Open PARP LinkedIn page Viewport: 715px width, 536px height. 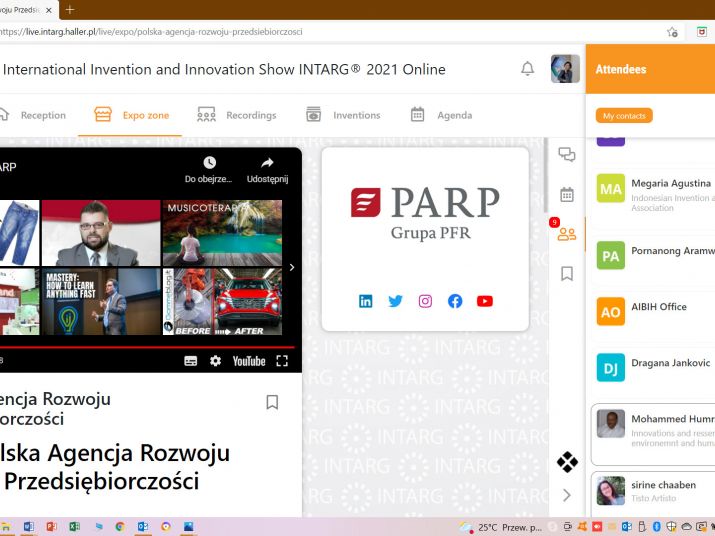click(x=366, y=301)
